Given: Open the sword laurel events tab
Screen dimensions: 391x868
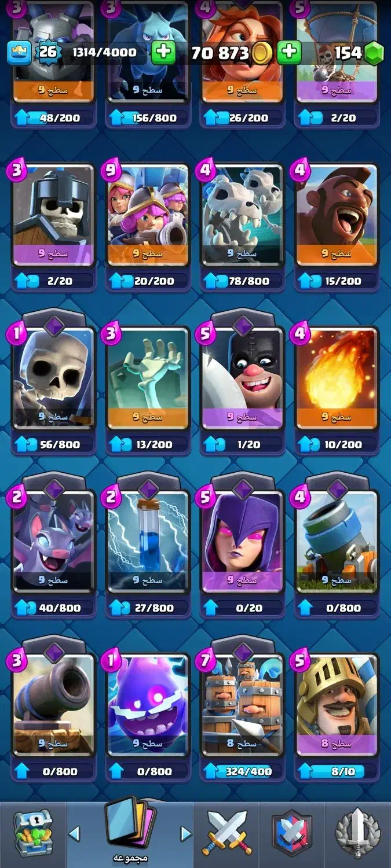Looking at the screenshot, I should tap(357, 833).
